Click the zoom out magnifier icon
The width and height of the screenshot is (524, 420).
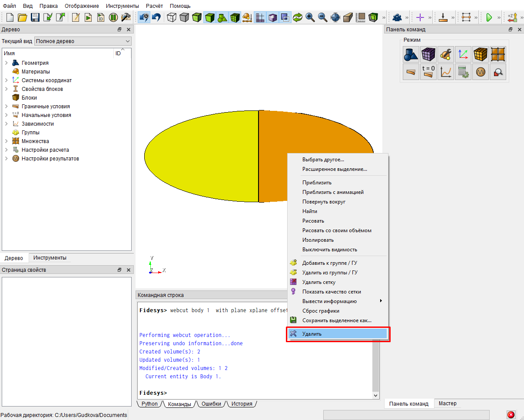click(x=323, y=17)
